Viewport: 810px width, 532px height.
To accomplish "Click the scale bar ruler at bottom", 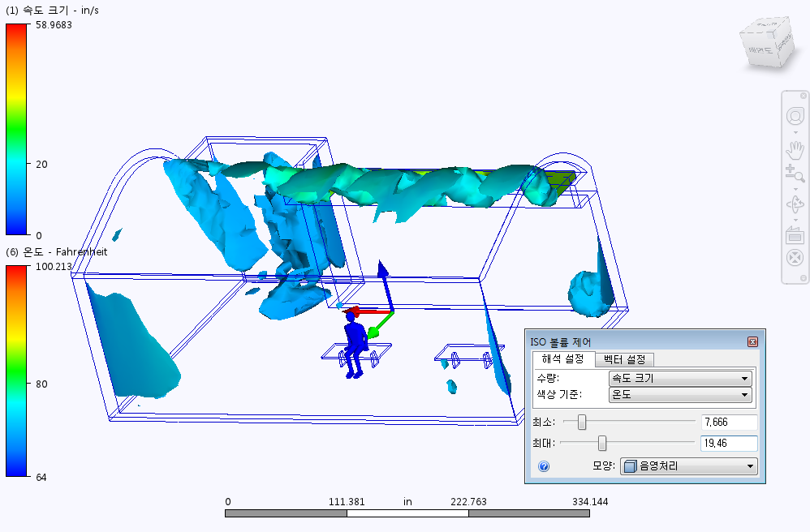I will click(407, 513).
